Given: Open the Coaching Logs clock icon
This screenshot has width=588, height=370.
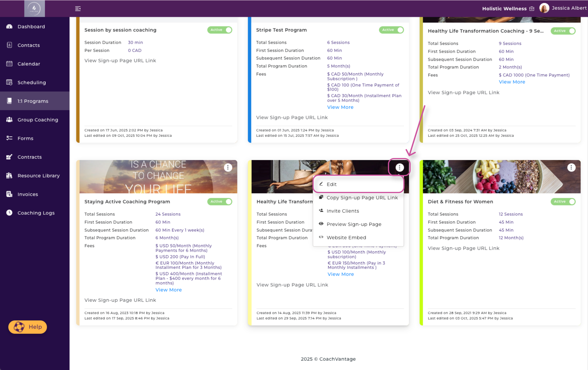Looking at the screenshot, I should 9,213.
